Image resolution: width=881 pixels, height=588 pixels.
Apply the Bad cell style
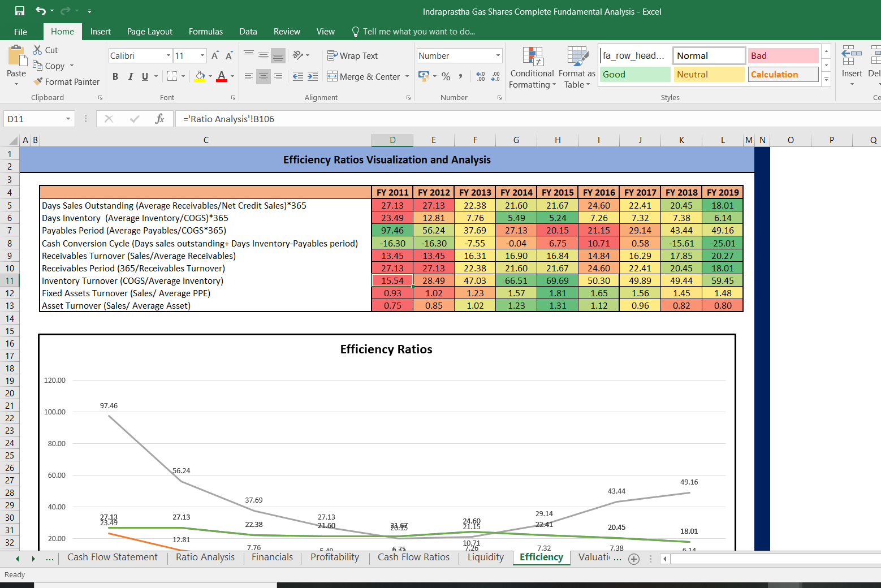pyautogui.click(x=783, y=55)
